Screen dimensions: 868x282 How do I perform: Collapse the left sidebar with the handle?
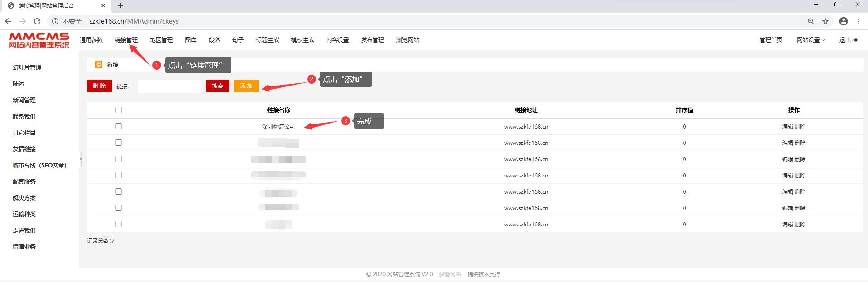(81, 159)
